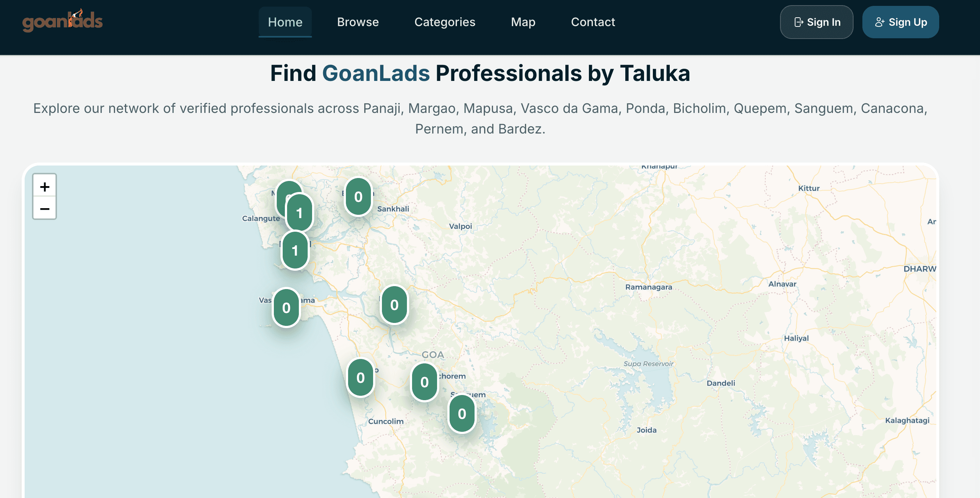Select the Sanguem marker showing 0
Screen dimensions: 980x498
(x=462, y=413)
